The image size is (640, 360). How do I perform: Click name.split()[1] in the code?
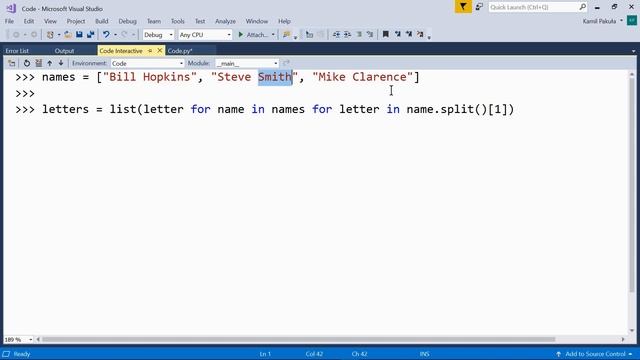(457, 109)
